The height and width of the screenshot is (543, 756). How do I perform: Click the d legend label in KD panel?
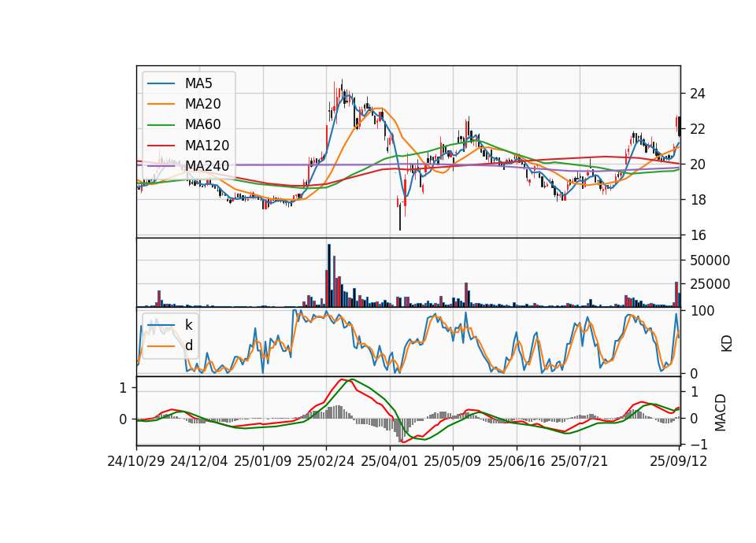pos(189,345)
